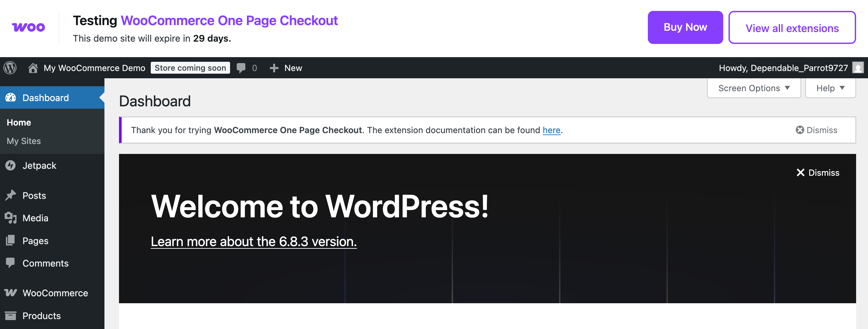Click the user avatar icon
Image resolution: width=868 pixels, height=329 pixels.
[857, 68]
